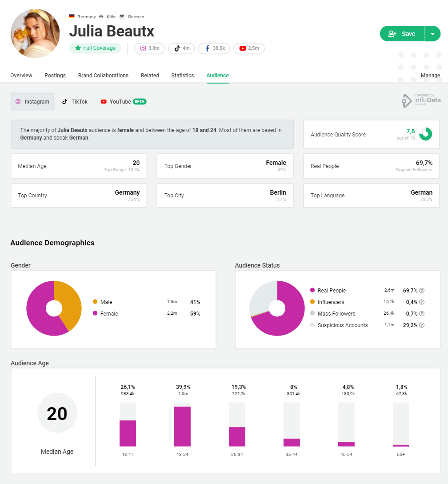Click the Suspicious Accounts 1,1m count
This screenshot has width=448, height=484.
389,325
